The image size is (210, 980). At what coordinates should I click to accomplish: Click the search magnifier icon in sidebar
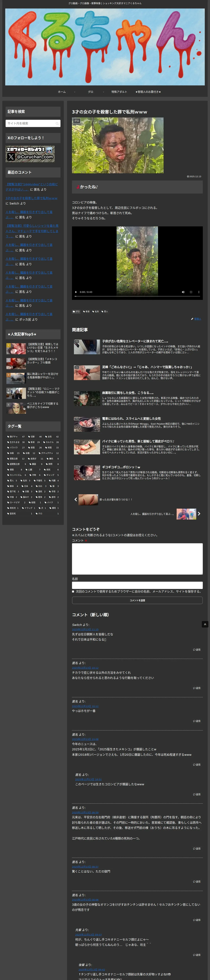pyautogui.click(x=57, y=124)
